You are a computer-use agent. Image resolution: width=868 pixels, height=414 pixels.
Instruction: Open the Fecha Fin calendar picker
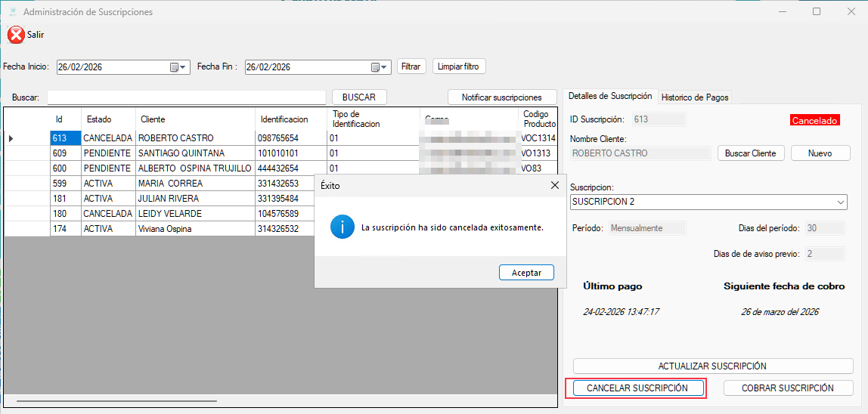[x=375, y=67]
